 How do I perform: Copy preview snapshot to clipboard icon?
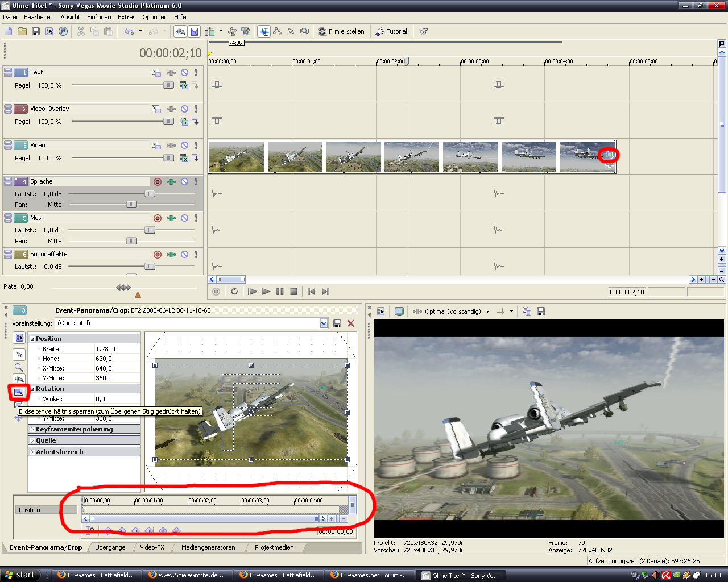[527, 311]
